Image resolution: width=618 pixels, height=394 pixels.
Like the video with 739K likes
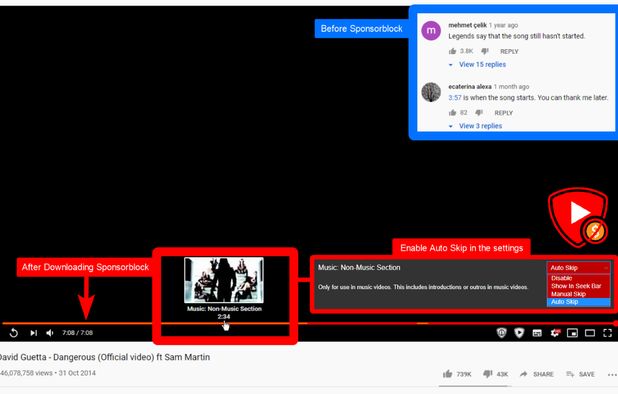pyautogui.click(x=447, y=374)
